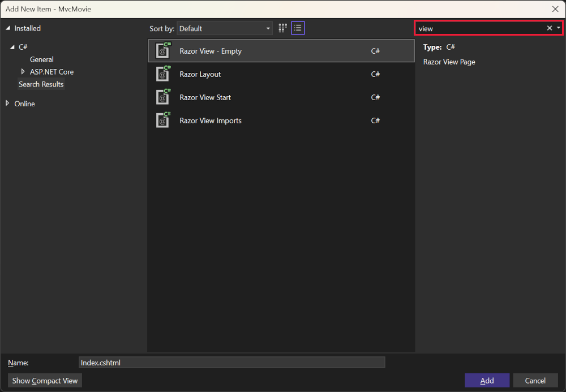Click the Name field containing Index.cshtml
This screenshot has width=566, height=392.
tap(231, 362)
